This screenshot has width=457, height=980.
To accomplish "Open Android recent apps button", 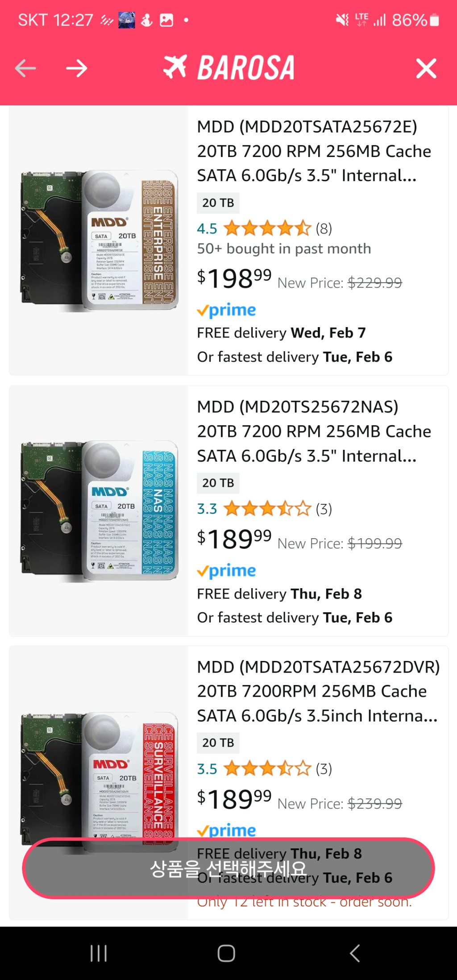I will pyautogui.click(x=99, y=953).
